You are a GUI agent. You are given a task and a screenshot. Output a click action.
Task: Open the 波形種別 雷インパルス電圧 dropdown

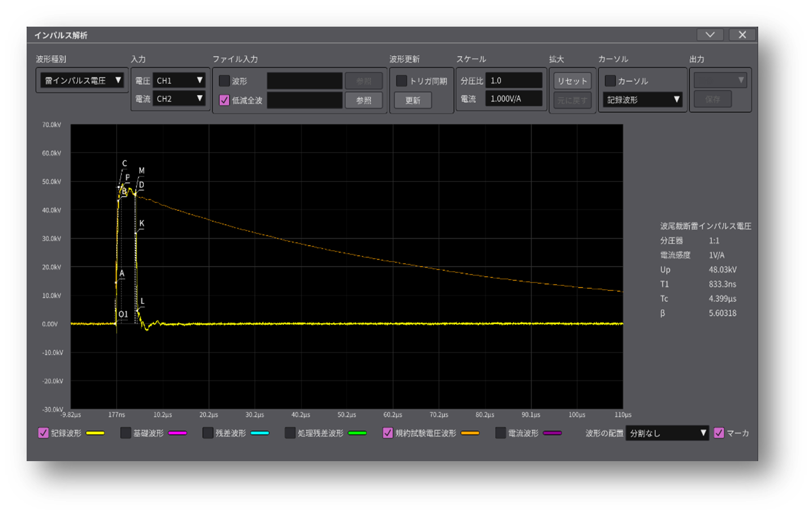82,81
